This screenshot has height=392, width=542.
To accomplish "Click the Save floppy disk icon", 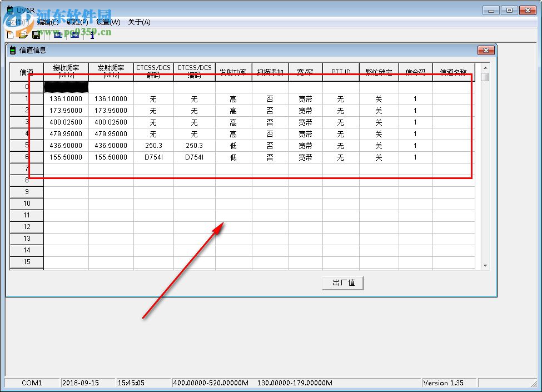I will [x=36, y=34].
